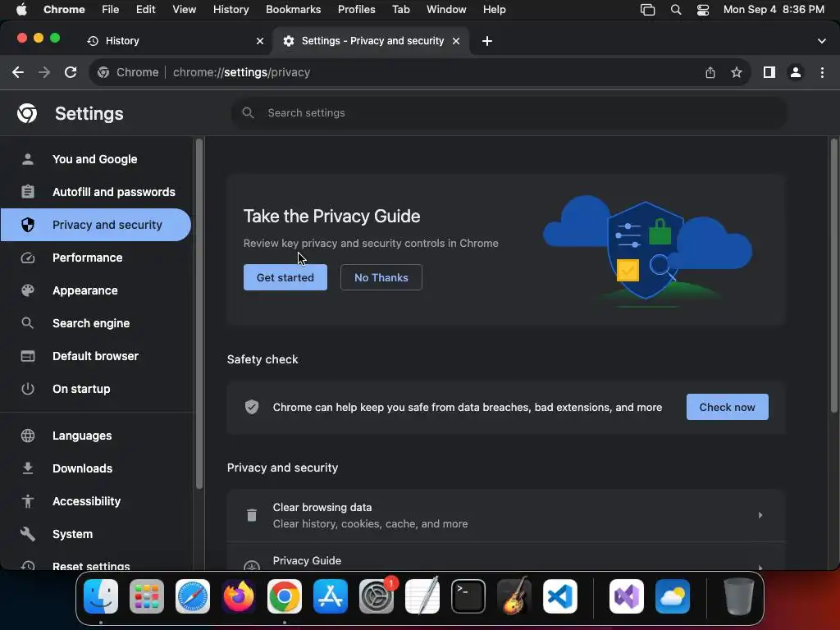Expand Clear browsing data row arrow

760,515
